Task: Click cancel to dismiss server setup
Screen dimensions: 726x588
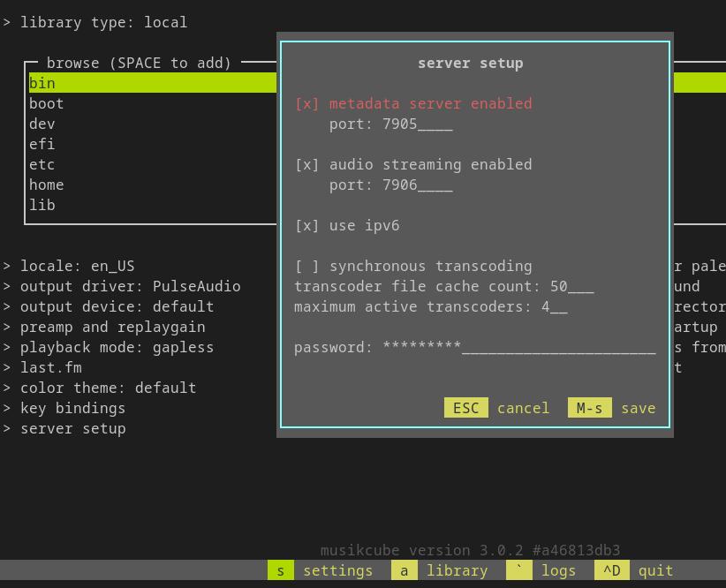Action: [524, 408]
